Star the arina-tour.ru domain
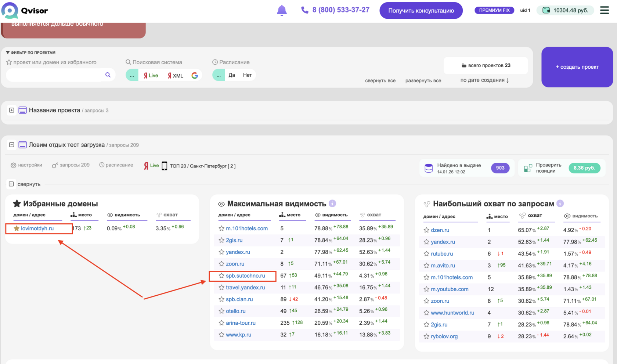Screen dimensions: 617x364 click(221, 323)
